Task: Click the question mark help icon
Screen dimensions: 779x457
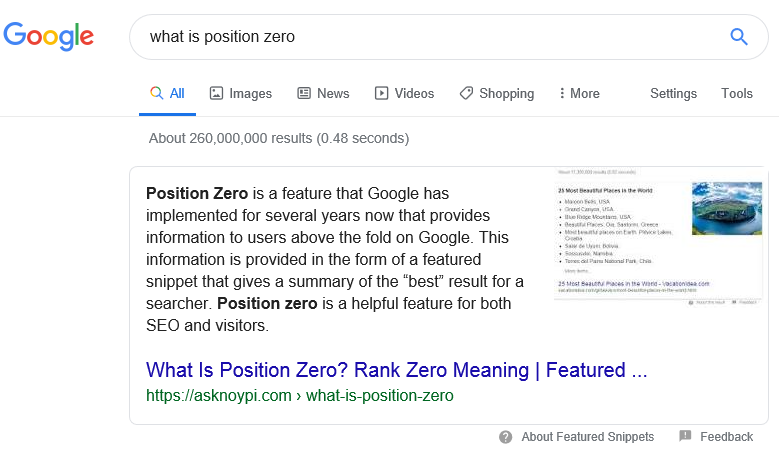Action: pyautogui.click(x=505, y=437)
